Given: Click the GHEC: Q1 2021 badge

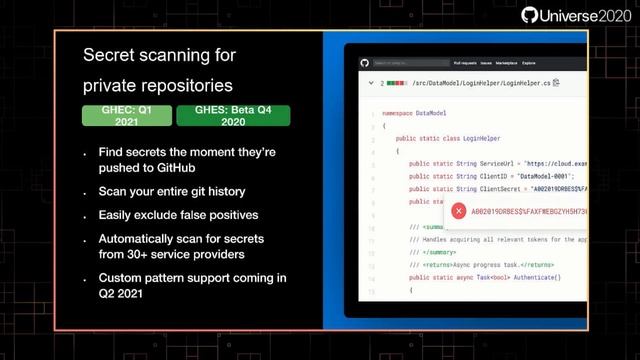Looking at the screenshot, I should click(127, 116).
